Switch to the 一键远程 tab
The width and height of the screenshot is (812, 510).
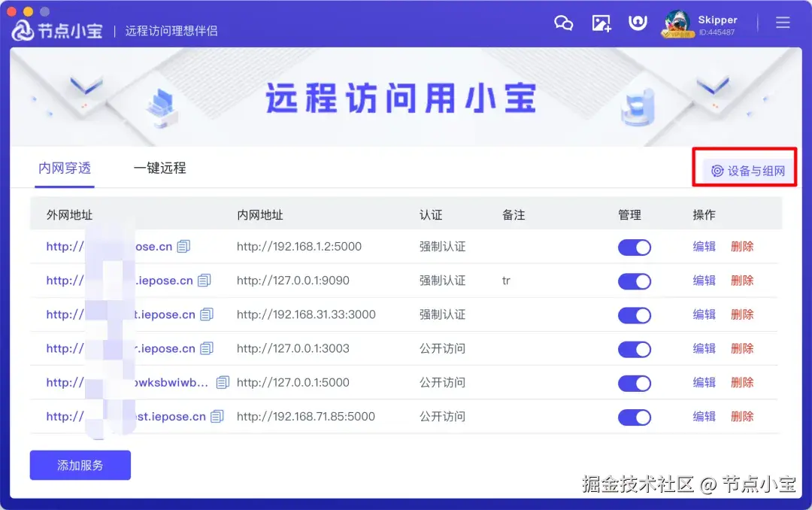click(x=159, y=168)
